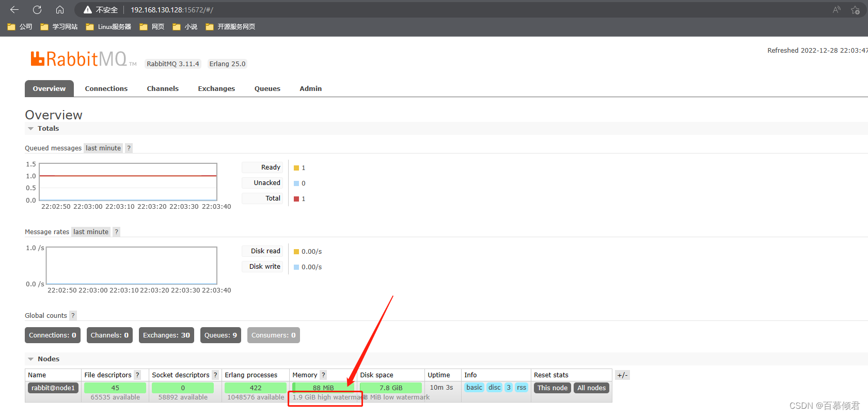The height and width of the screenshot is (415, 868).
Task: Click the blue Disk write legend swatch
Action: coord(296,267)
